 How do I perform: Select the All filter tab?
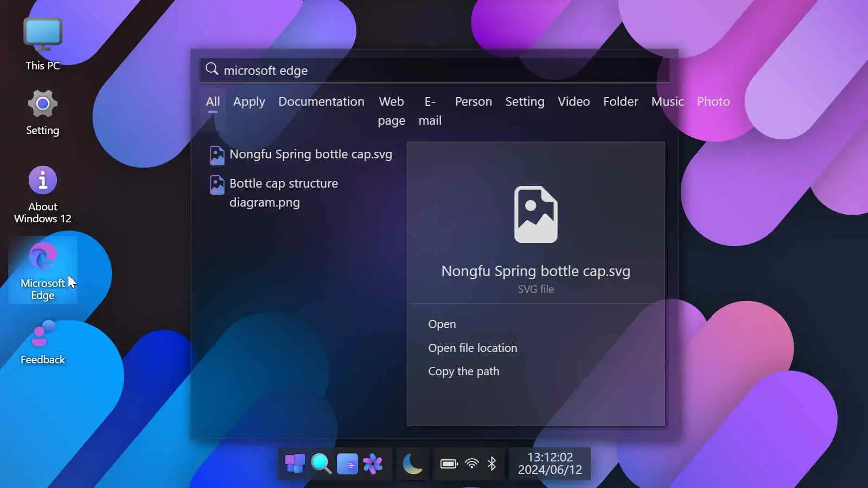pyautogui.click(x=213, y=102)
